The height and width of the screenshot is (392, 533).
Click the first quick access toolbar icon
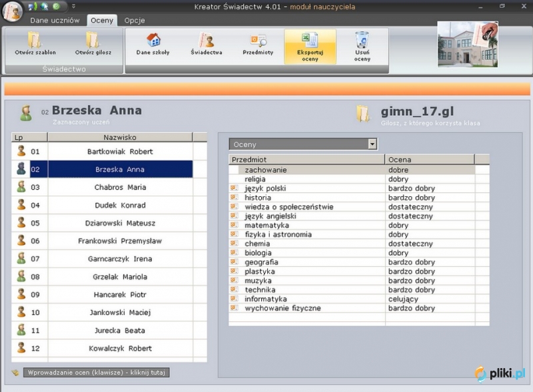click(32, 7)
